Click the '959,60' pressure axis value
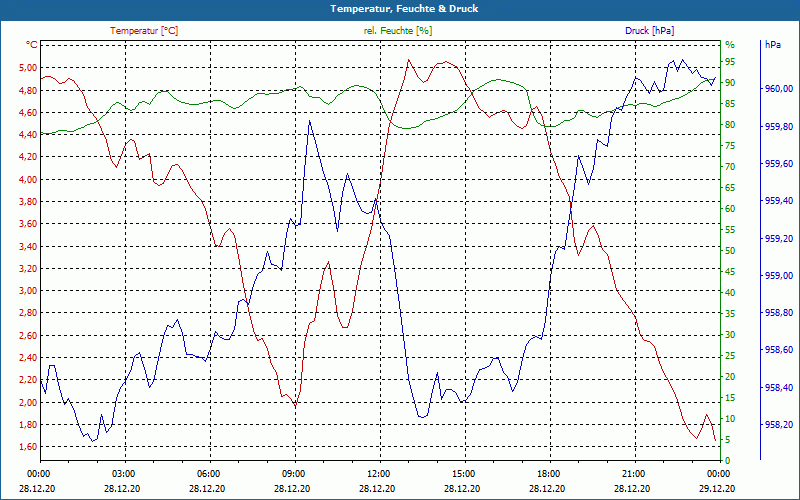The height and width of the screenshot is (500, 800). point(779,163)
